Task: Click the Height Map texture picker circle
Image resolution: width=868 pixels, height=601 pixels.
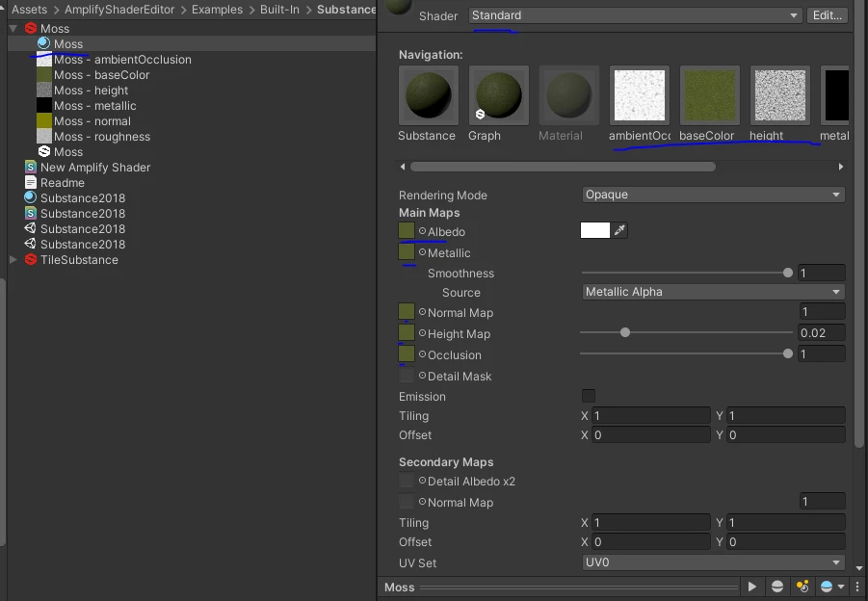Action: tap(422, 333)
